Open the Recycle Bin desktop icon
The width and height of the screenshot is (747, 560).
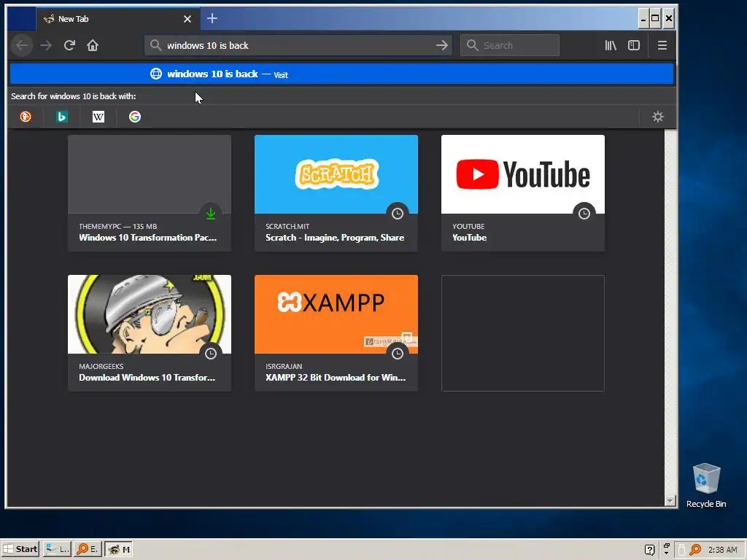tap(706, 485)
